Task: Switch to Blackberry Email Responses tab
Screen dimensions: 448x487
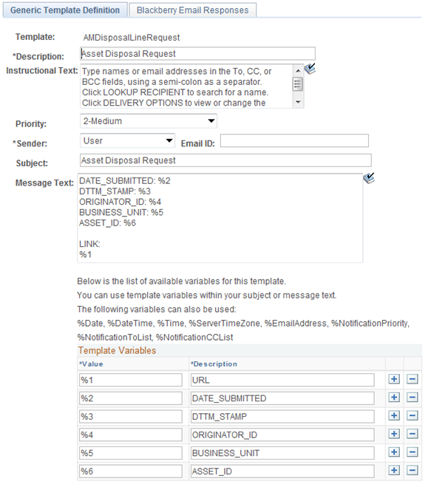Action: [x=193, y=10]
